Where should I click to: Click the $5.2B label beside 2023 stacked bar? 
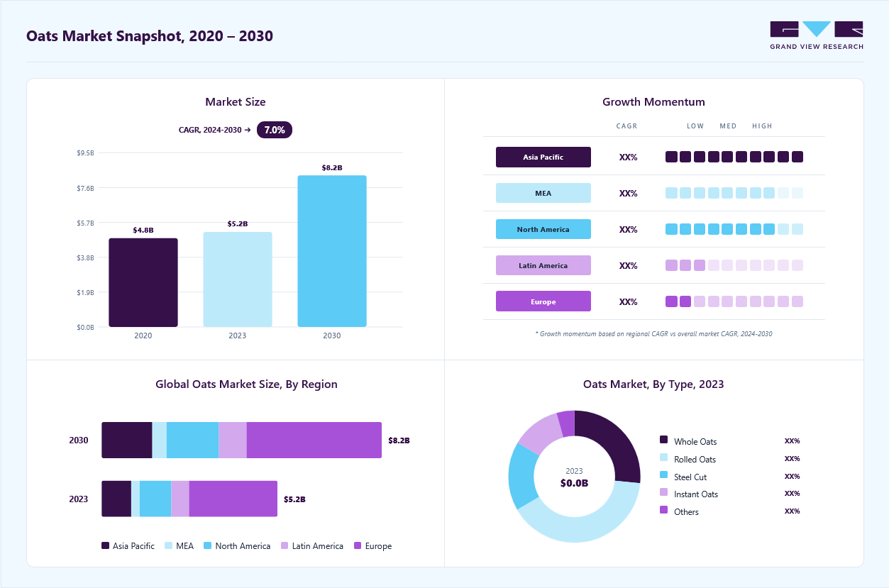[294, 499]
